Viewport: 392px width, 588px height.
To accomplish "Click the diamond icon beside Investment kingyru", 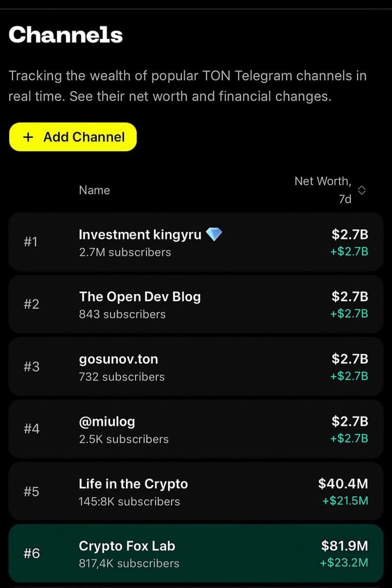I will pyautogui.click(x=214, y=235).
